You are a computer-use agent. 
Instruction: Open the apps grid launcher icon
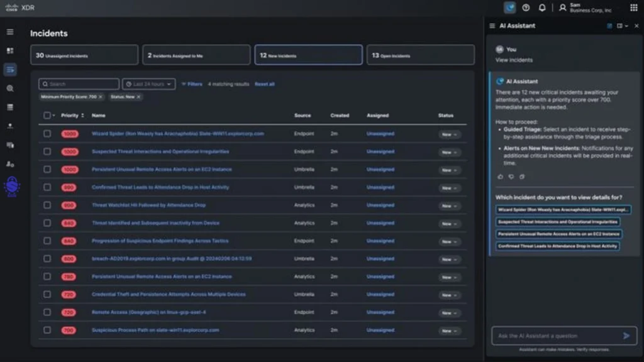pos(634,8)
